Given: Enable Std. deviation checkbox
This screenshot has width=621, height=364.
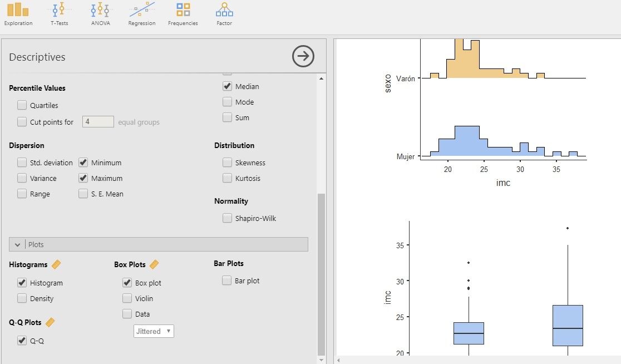Looking at the screenshot, I should (22, 163).
